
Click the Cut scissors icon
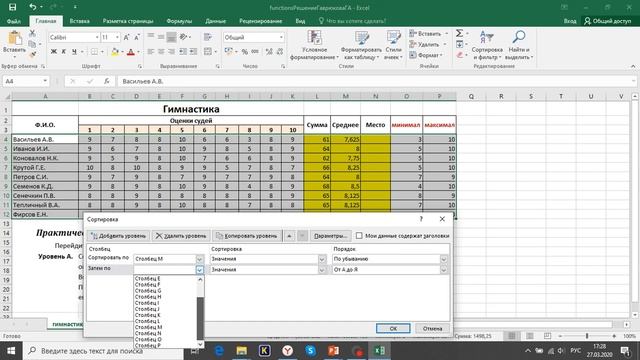pyautogui.click(x=32, y=33)
